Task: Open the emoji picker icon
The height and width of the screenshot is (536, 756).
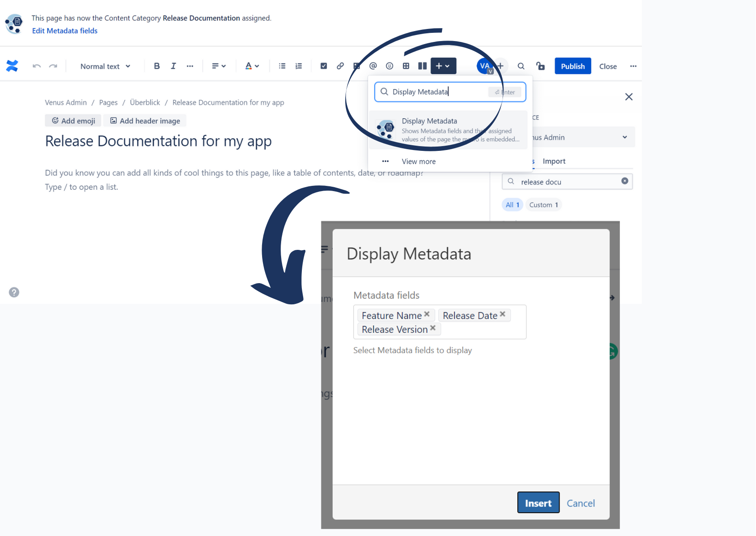Action: pos(389,66)
